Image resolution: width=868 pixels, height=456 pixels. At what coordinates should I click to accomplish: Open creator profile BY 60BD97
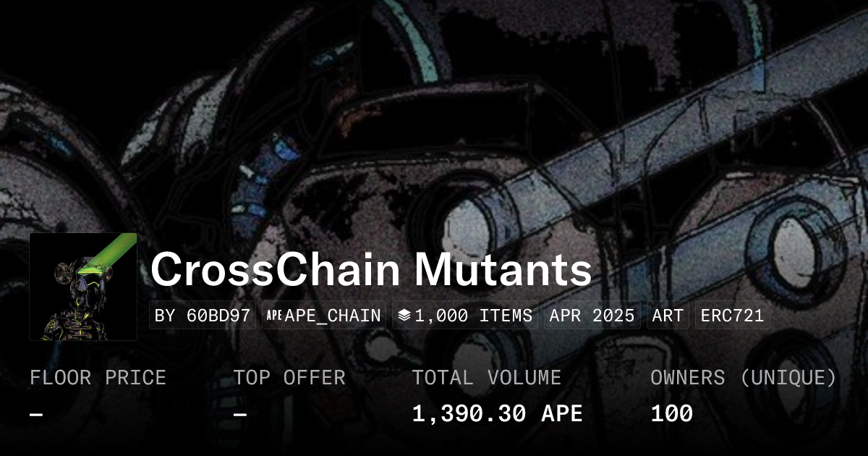click(x=203, y=316)
